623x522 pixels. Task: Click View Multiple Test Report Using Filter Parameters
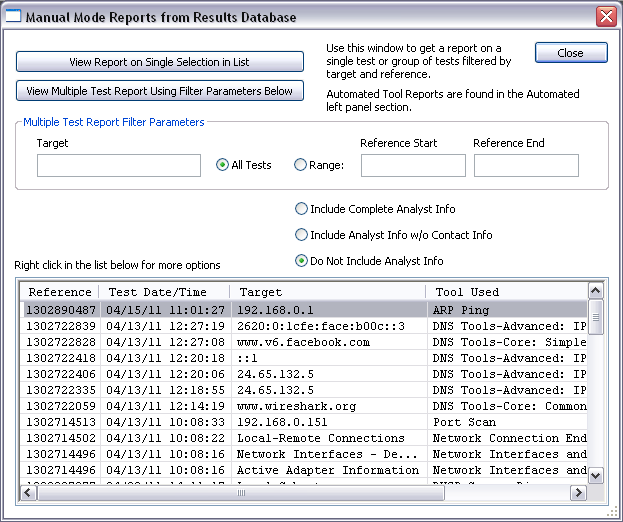160,91
